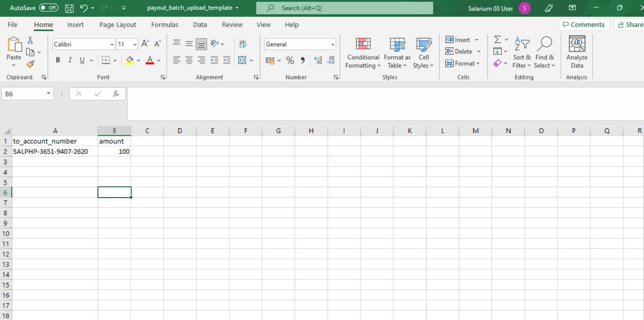Apply yellow Fill Color bucket

click(130, 60)
